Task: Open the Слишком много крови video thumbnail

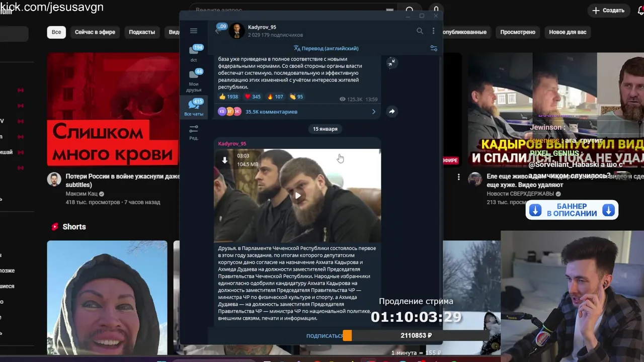Action: click(113, 109)
